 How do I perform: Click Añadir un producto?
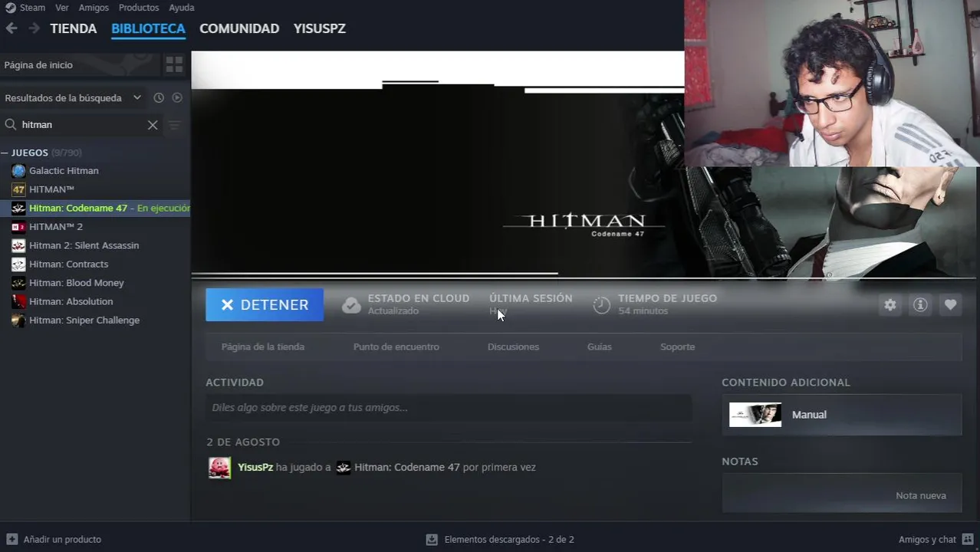pos(62,540)
